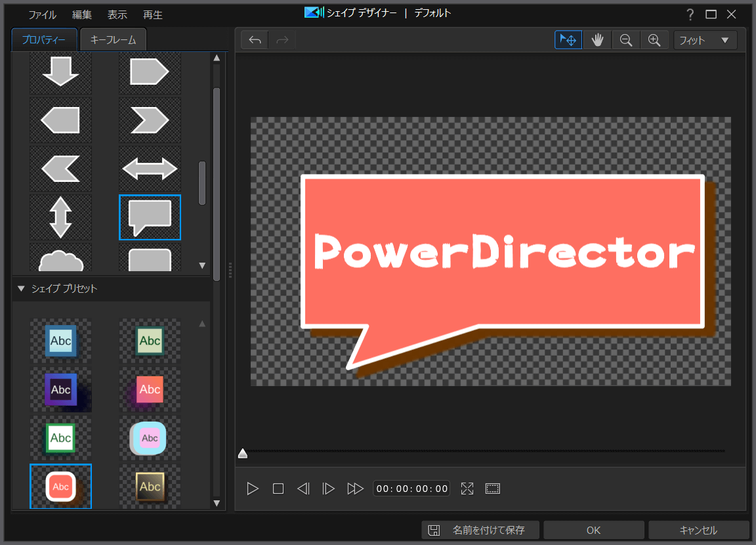This screenshot has height=545, width=756.
Task: Zoom out of the preview canvas
Action: [x=626, y=40]
